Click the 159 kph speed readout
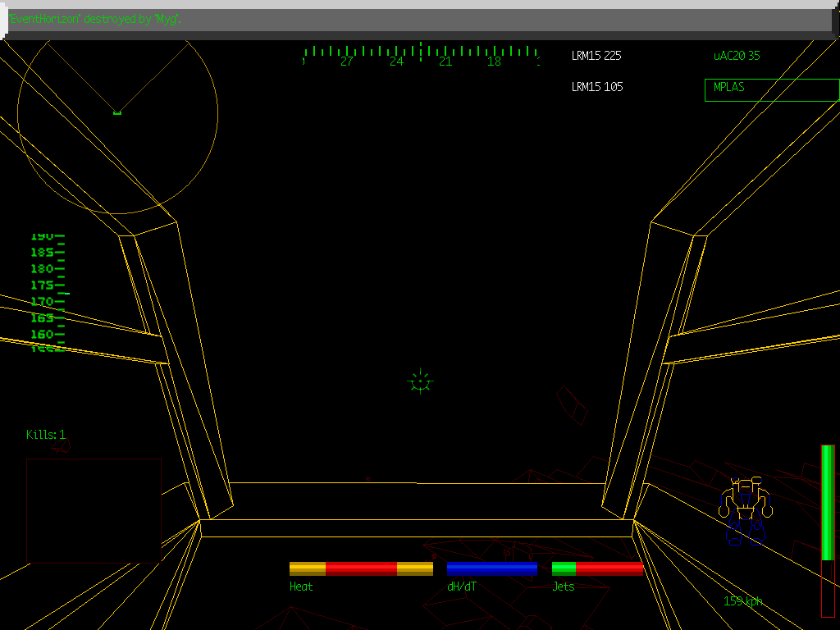This screenshot has height=630, width=840. (745, 600)
